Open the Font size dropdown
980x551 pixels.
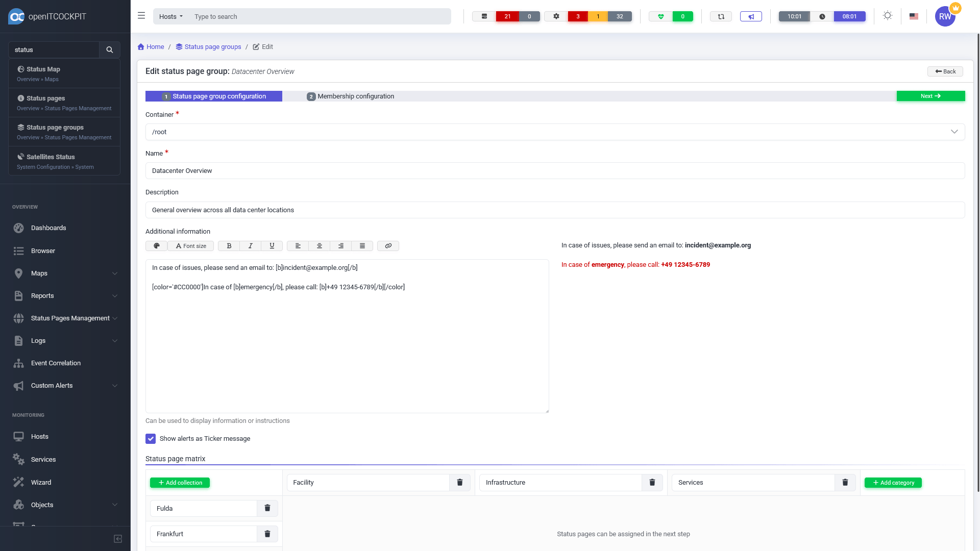point(191,246)
